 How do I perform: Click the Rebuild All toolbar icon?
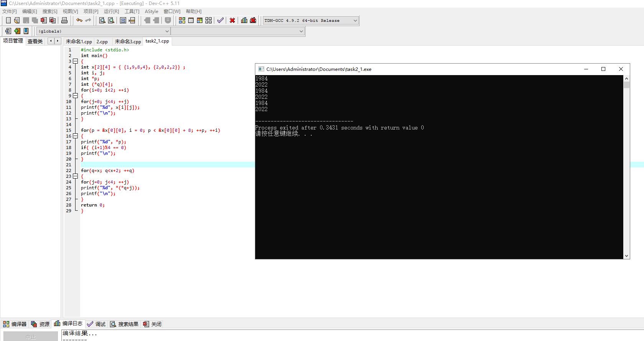209,20
